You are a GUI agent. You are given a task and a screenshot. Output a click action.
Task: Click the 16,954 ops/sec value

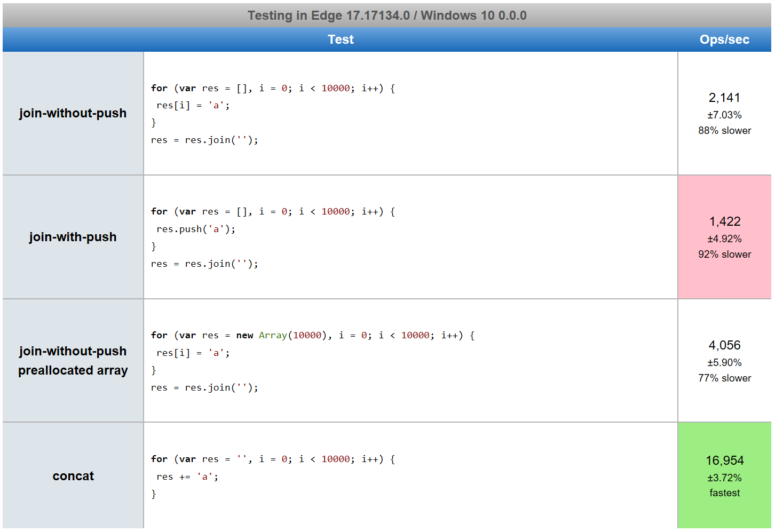point(724,460)
